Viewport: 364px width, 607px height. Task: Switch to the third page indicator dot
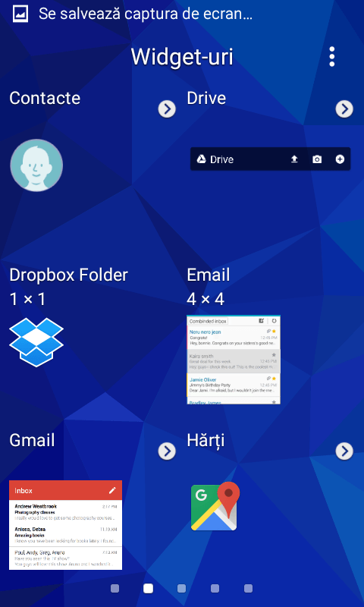pyautogui.click(x=181, y=589)
